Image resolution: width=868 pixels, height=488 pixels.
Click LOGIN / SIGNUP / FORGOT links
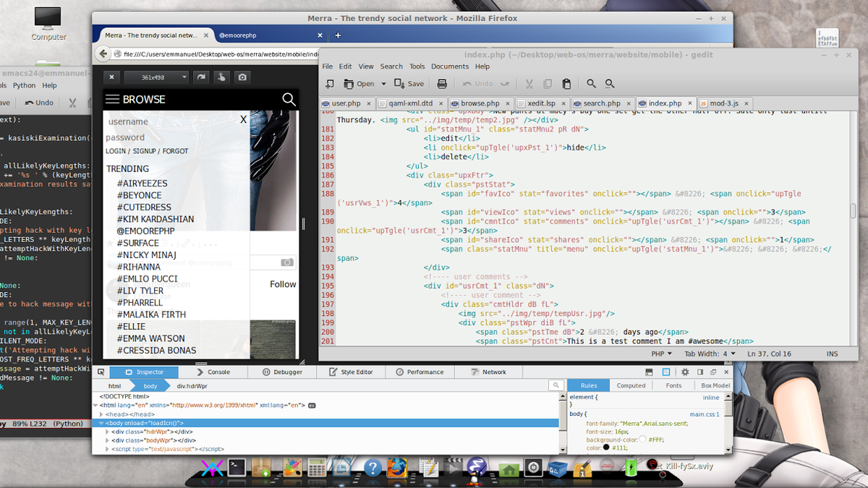tap(147, 151)
